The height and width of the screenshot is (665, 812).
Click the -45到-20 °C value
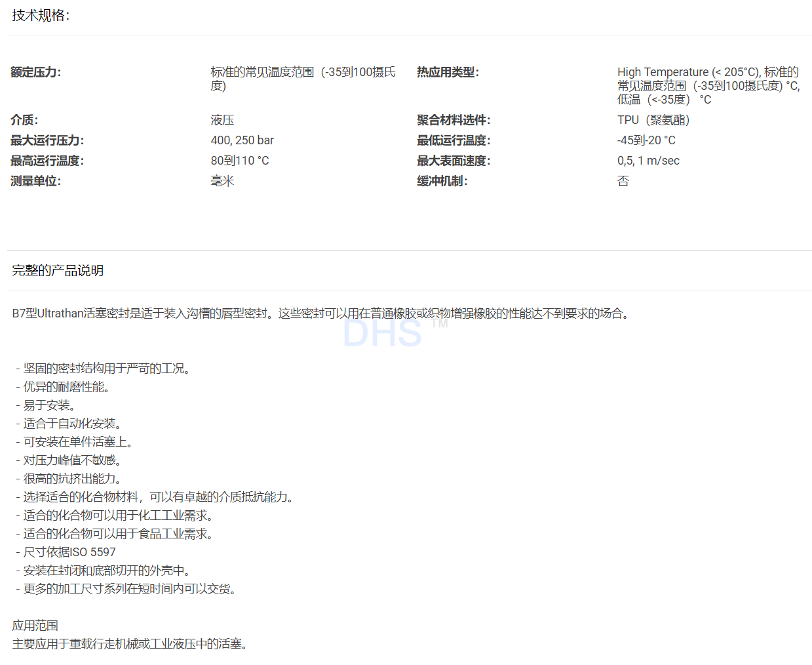(x=646, y=140)
